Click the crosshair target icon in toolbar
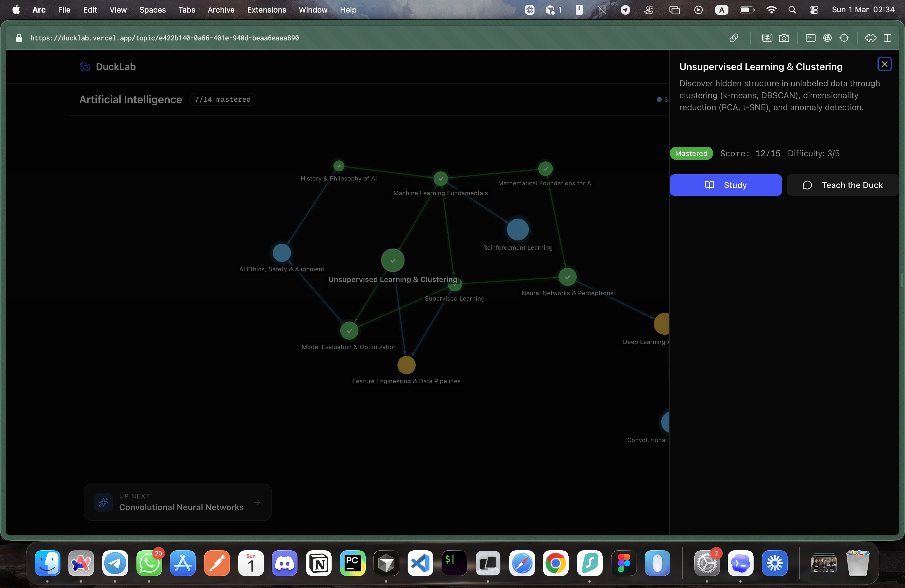Screen dimensions: 905x588 point(844,38)
